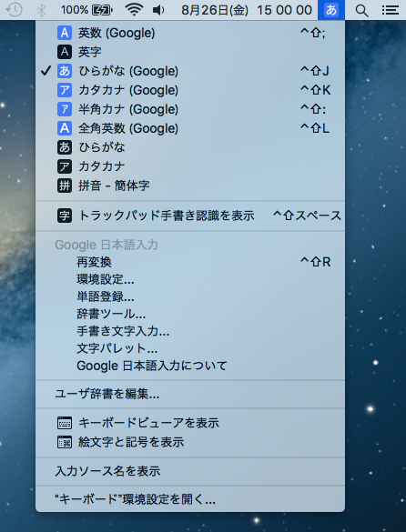Viewport: 406px width, 532px height.
Task: Click the volume speaker icon
Action: (158, 10)
